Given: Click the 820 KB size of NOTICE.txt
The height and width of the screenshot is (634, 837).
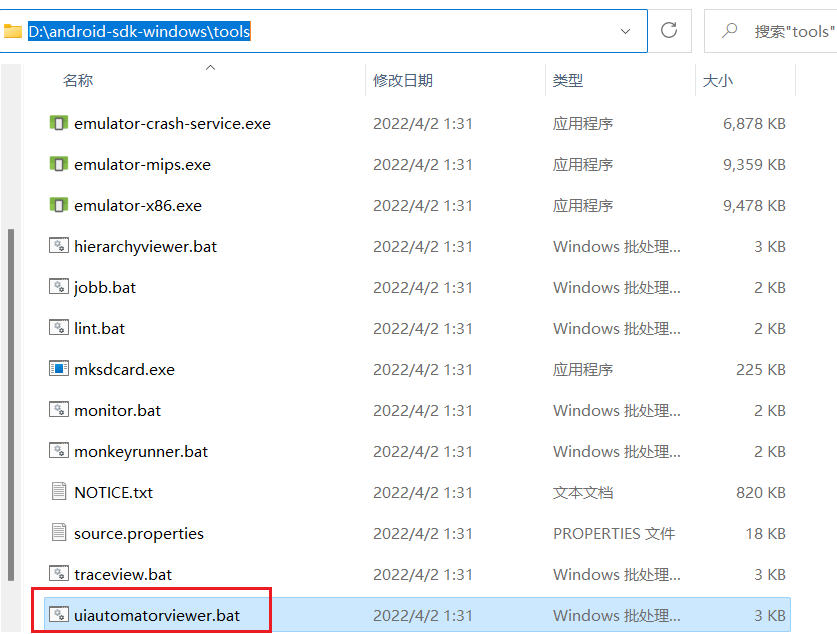Looking at the screenshot, I should click(761, 492).
